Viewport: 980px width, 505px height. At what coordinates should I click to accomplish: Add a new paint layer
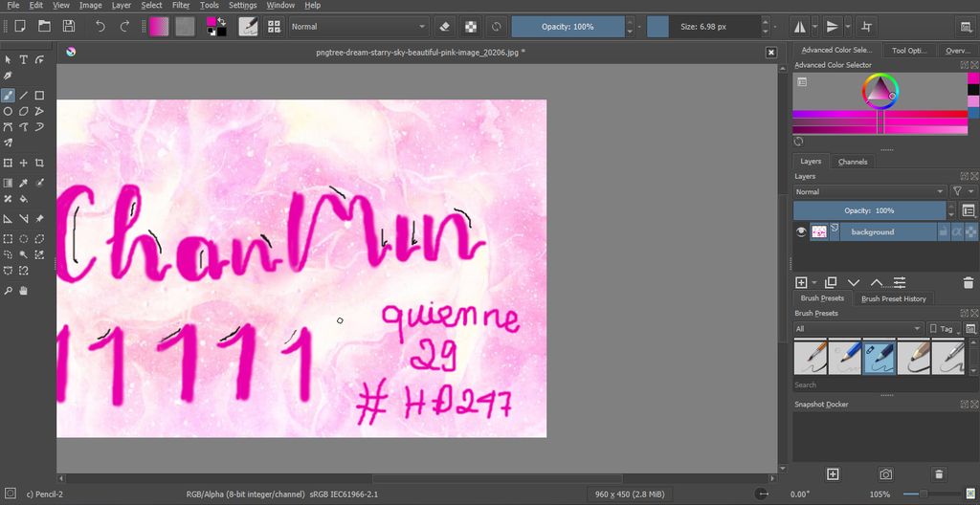[x=801, y=283]
